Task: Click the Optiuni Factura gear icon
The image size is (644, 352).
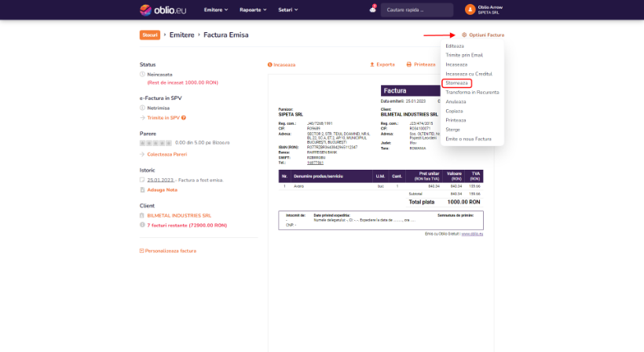Action: (464, 35)
